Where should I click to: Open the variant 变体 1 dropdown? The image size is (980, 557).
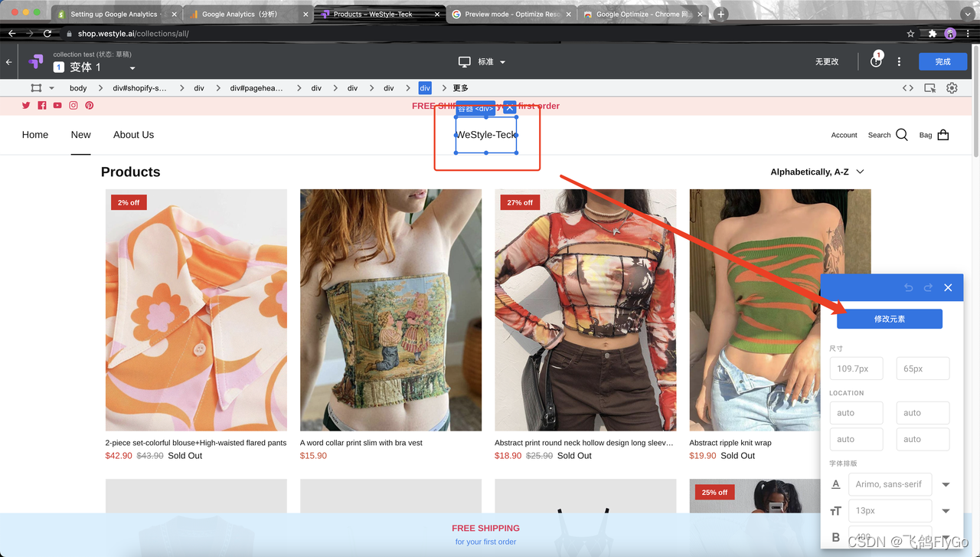tap(132, 68)
